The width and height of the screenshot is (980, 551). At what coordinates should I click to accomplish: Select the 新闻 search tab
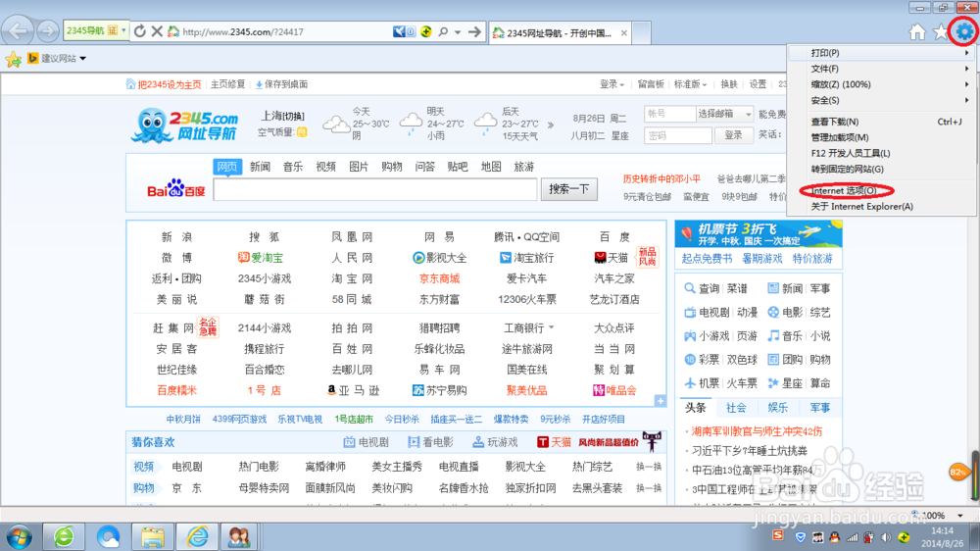pyautogui.click(x=260, y=167)
